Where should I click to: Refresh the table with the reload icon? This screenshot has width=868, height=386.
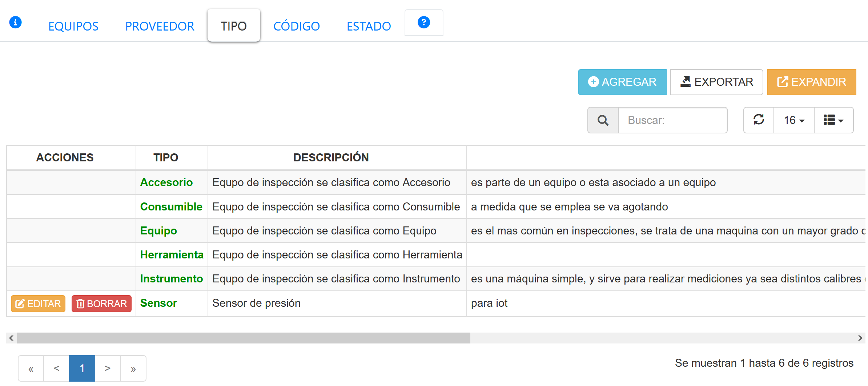[x=759, y=120]
